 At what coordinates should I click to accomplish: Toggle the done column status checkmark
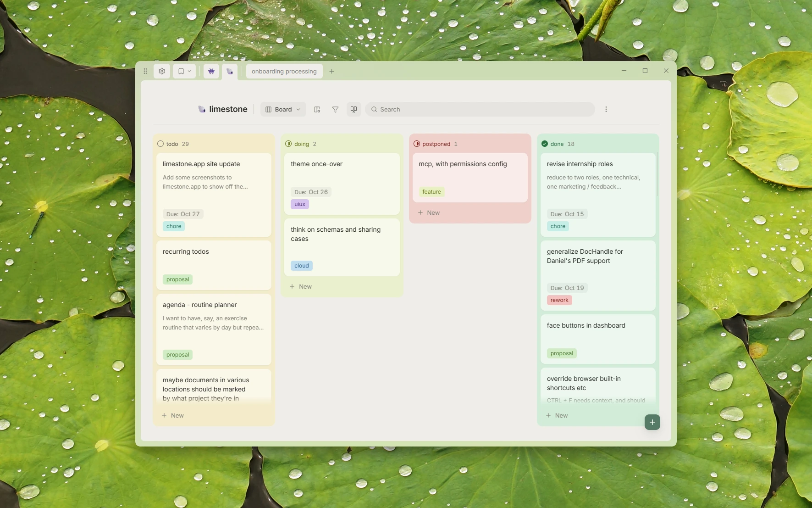click(545, 144)
